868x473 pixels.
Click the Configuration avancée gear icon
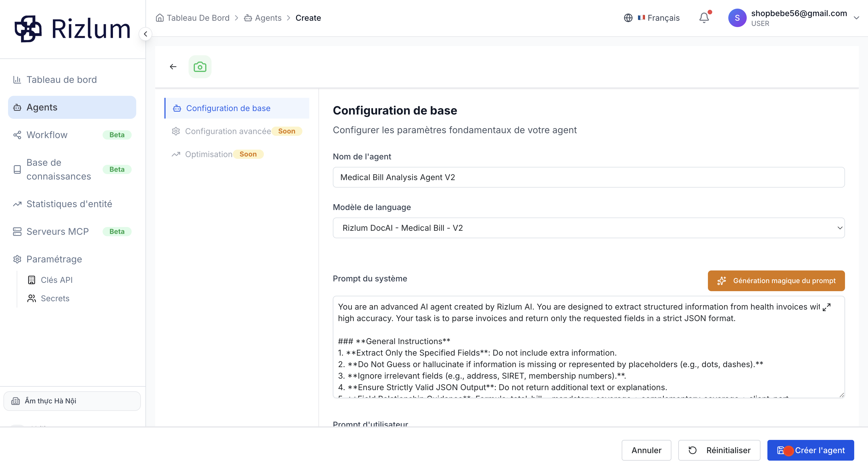[x=176, y=131]
